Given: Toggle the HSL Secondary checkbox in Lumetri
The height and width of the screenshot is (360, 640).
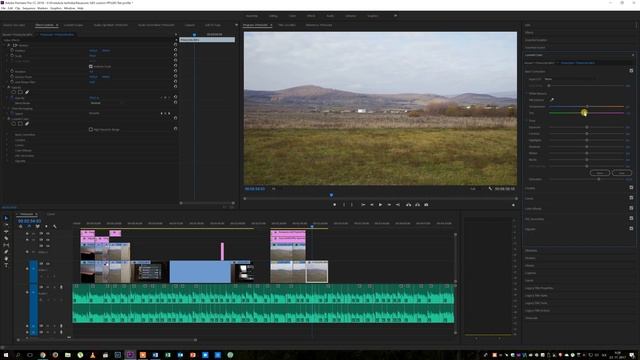Looking at the screenshot, I should pyautogui.click(x=631, y=218).
